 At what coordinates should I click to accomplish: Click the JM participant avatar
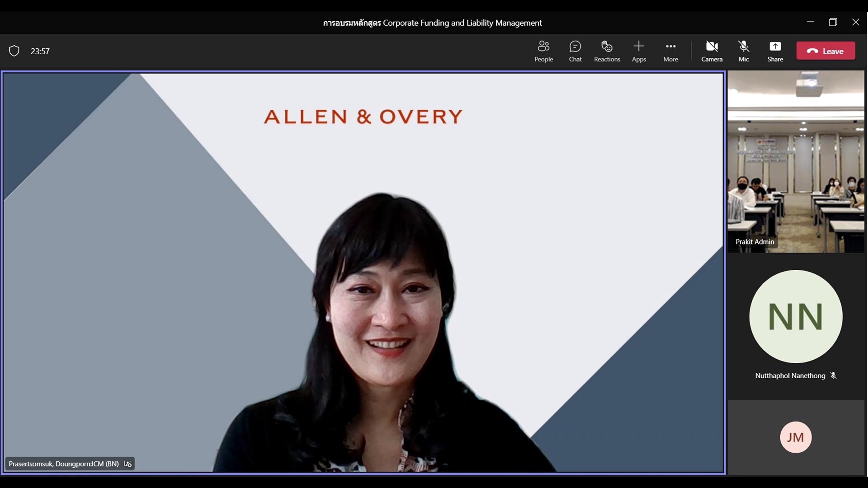tap(796, 437)
